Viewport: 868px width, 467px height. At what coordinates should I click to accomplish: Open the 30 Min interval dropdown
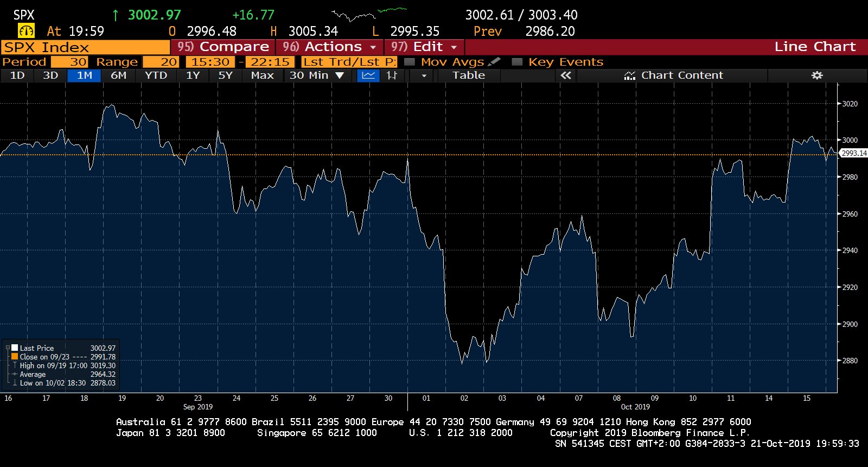317,75
